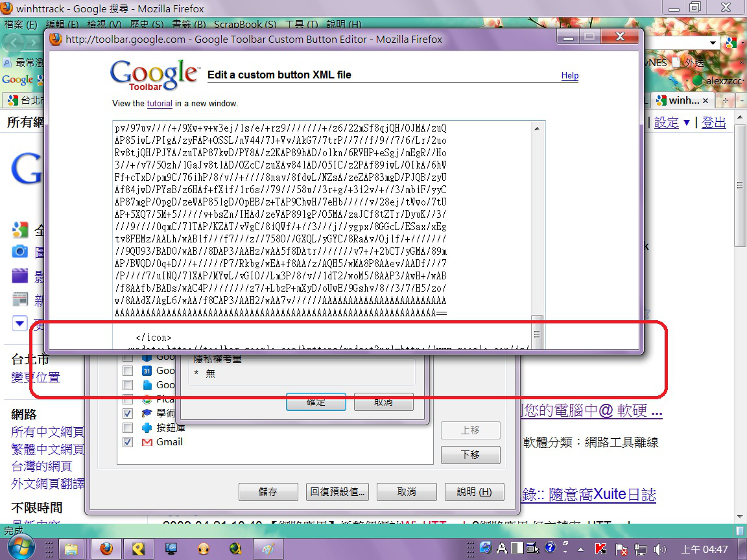Click the Action Center flag tray icon

pyautogui.click(x=621, y=550)
